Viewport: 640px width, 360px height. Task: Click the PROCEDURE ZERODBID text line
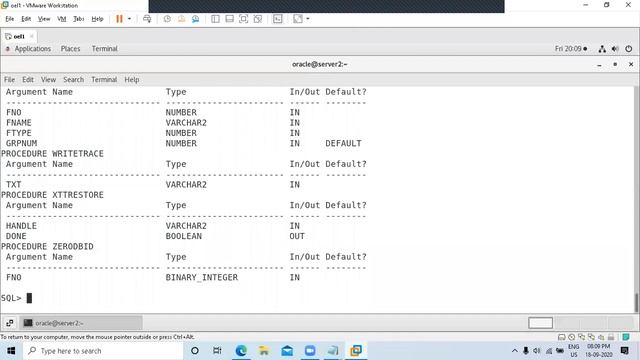point(47,247)
